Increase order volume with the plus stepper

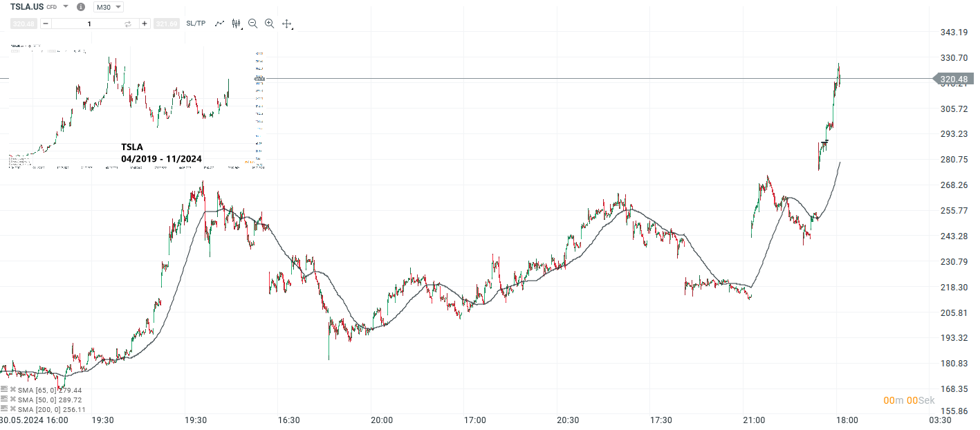tap(145, 23)
